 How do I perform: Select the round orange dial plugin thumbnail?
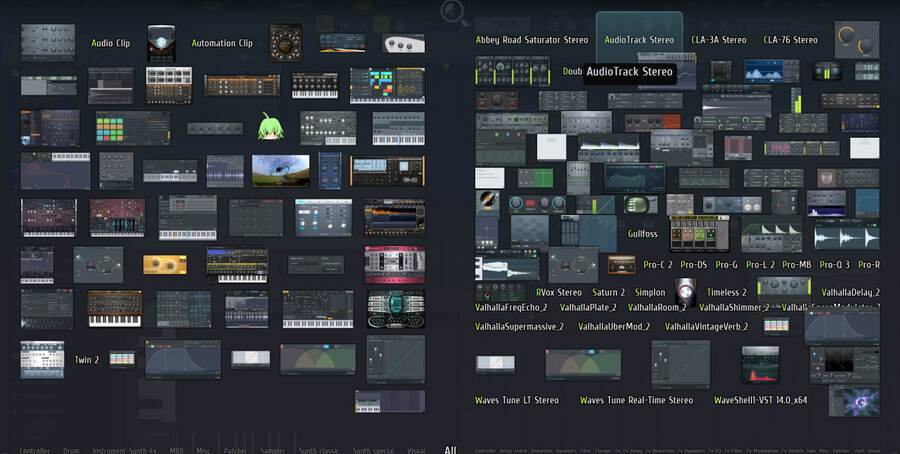pyautogui.click(x=285, y=43)
